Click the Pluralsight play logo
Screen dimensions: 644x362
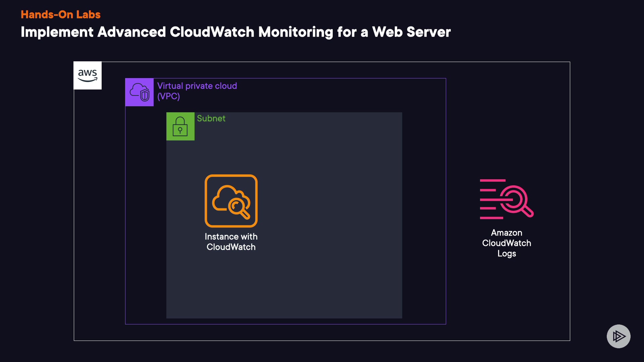618,336
